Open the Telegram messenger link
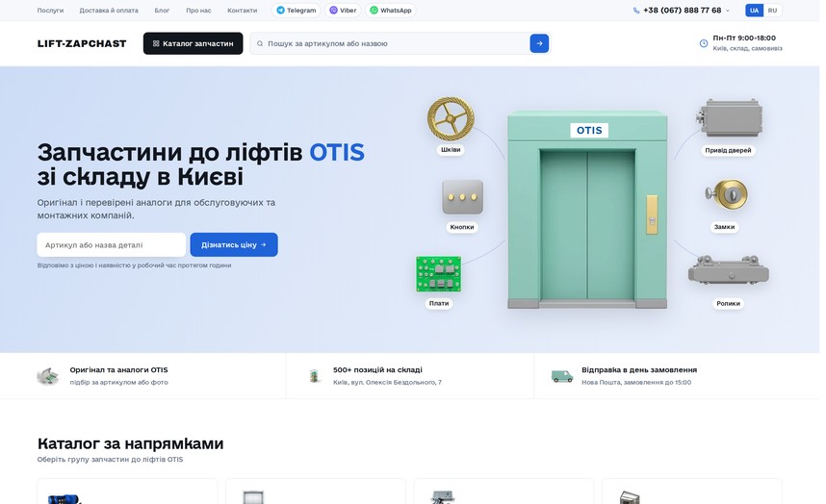This screenshot has height=504, width=826. click(x=297, y=11)
